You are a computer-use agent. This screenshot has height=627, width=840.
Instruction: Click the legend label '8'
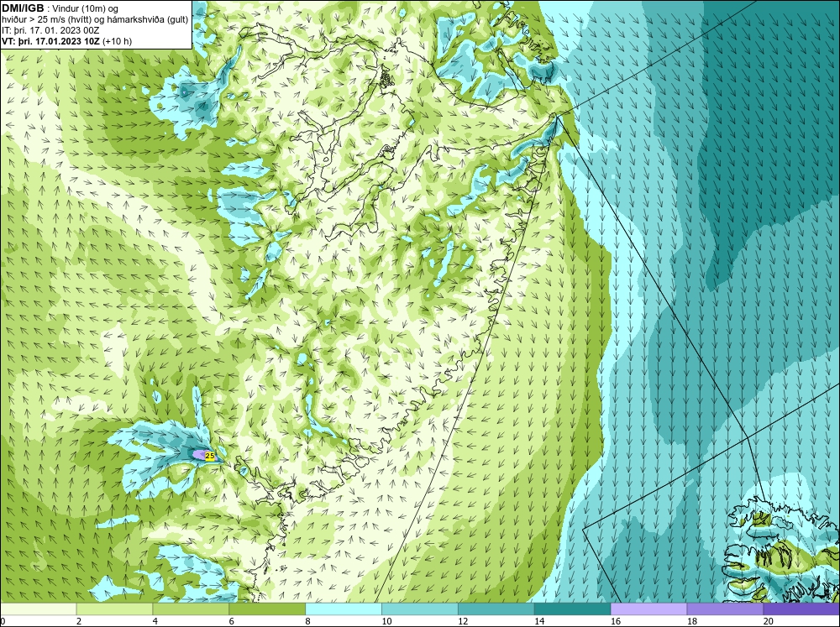308,621
